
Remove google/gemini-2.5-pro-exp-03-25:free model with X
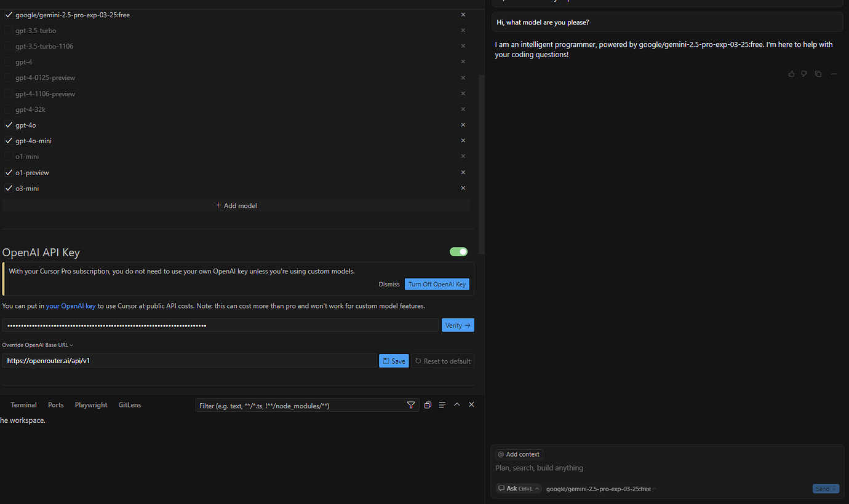(x=463, y=14)
